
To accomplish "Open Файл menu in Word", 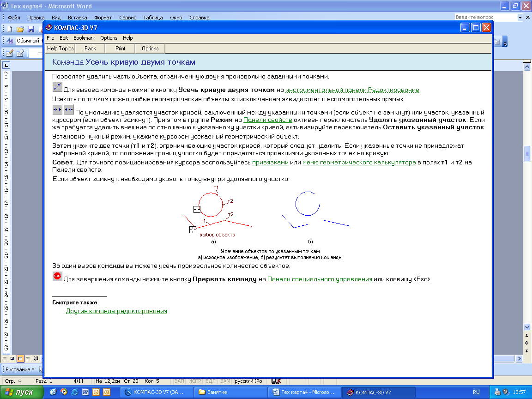I will click(14, 18).
